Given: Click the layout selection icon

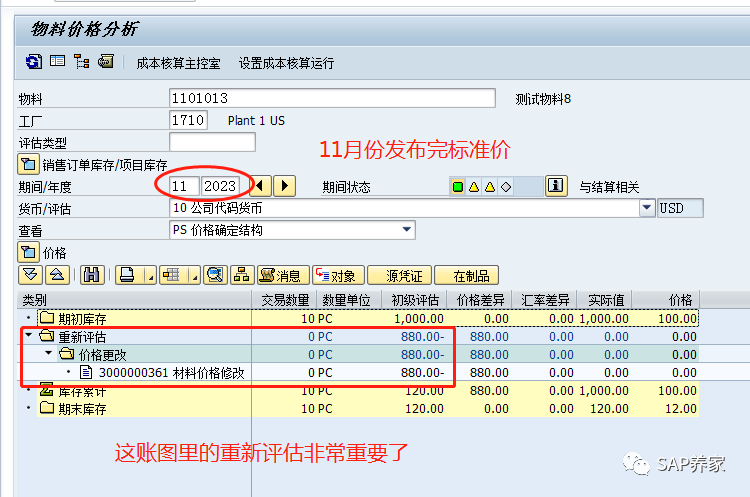Looking at the screenshot, I should [x=172, y=275].
